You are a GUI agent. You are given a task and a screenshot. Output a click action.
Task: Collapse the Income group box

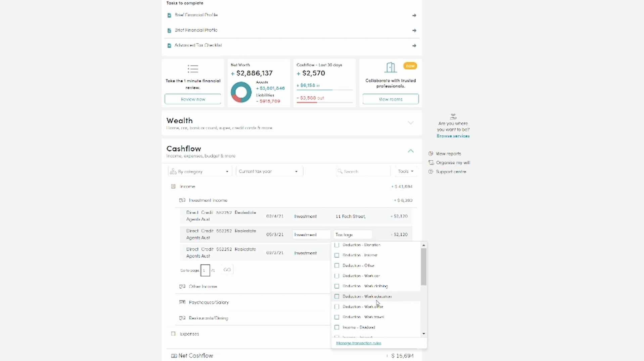click(173, 187)
